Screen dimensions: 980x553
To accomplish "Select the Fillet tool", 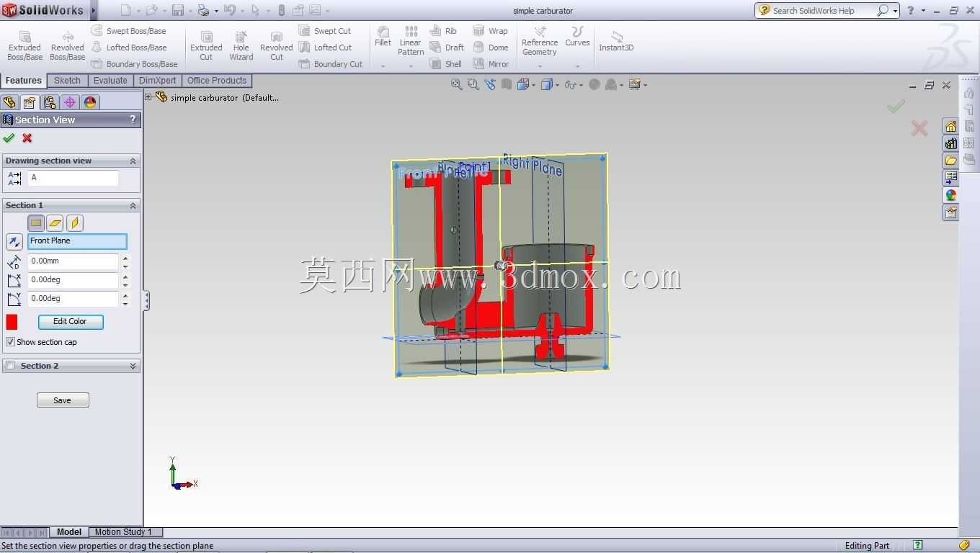I will pyautogui.click(x=383, y=37).
